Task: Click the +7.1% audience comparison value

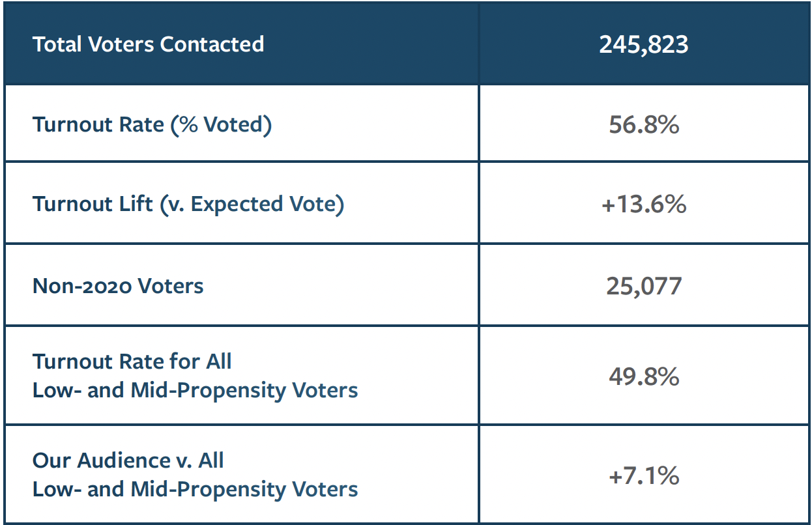Action: [644, 475]
